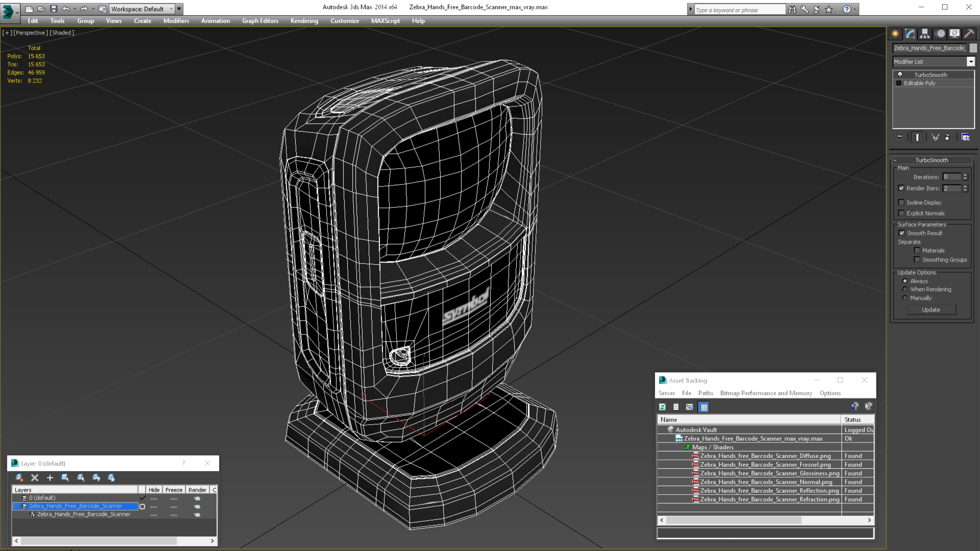Click Modifiers menu in menu bar
This screenshot has width=980, height=551.
pyautogui.click(x=175, y=20)
